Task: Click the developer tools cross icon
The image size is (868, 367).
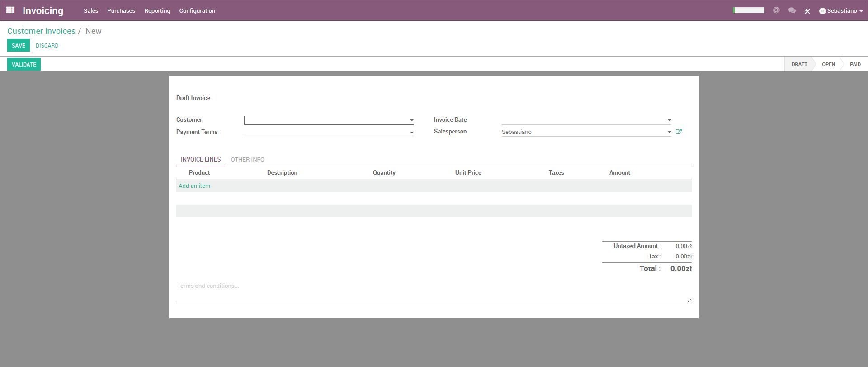Action: 807,11
